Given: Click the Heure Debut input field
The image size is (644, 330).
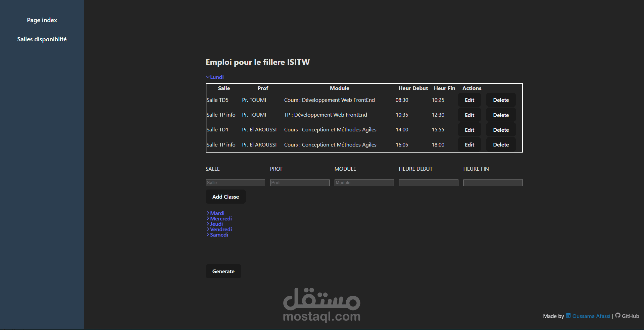Looking at the screenshot, I should pos(428,182).
